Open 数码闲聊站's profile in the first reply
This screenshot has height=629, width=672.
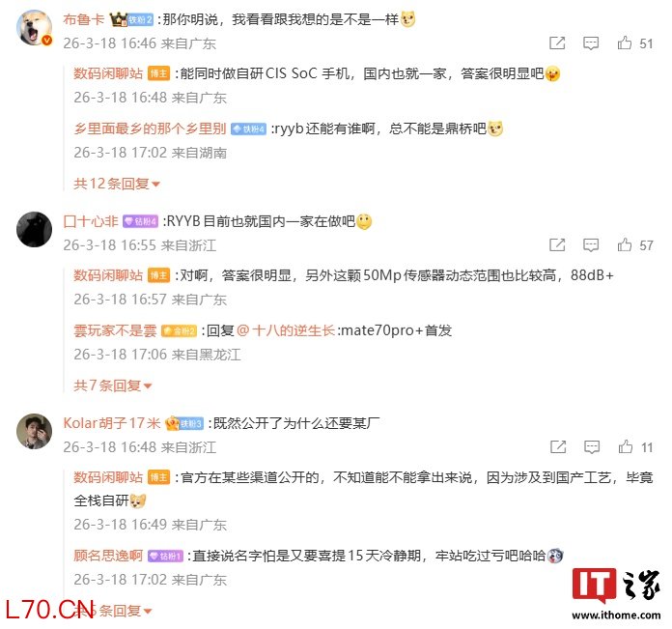point(107,73)
